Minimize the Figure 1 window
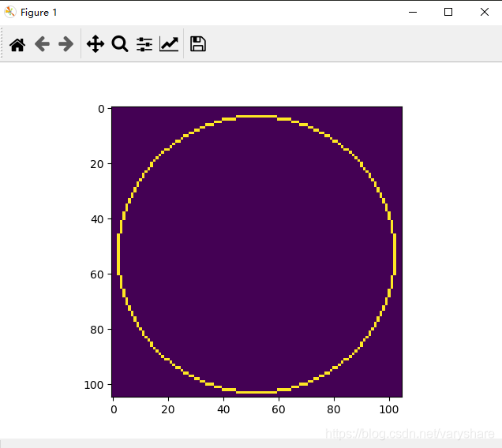The width and height of the screenshot is (502, 448). tap(413, 12)
